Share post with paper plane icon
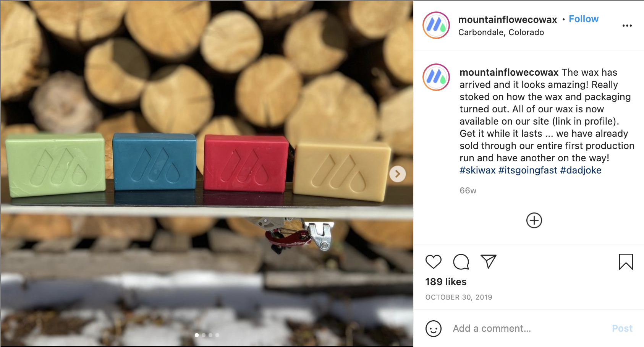This screenshot has height=347, width=644. click(x=489, y=261)
